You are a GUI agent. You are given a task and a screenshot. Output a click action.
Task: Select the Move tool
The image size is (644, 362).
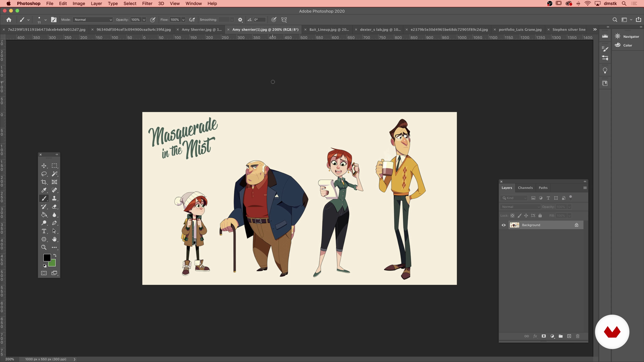[x=44, y=166]
